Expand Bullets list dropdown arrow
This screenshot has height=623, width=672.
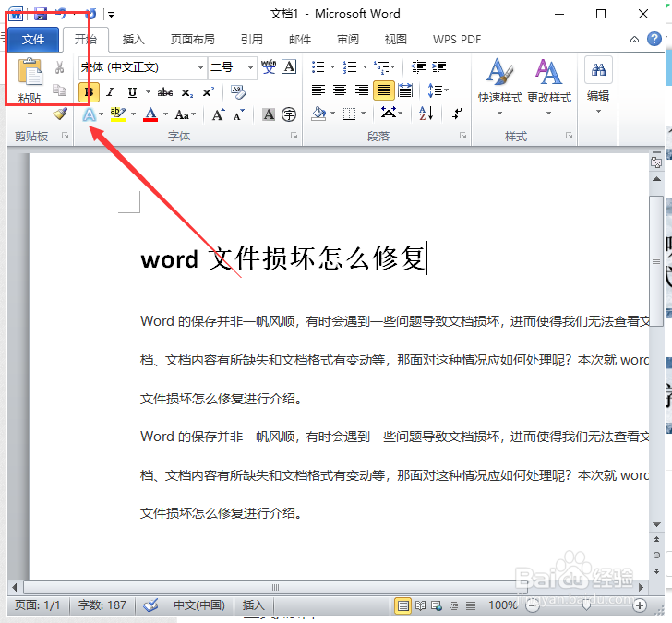[332, 66]
